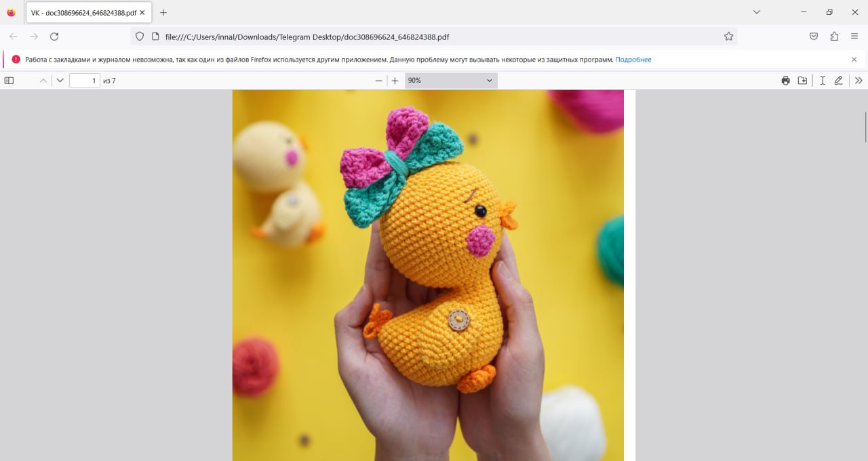Print the PDF document
This screenshot has height=461, width=868.
[x=785, y=81]
